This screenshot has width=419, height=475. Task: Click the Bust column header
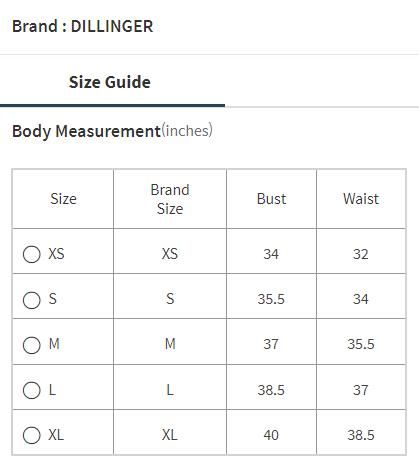[x=271, y=199]
